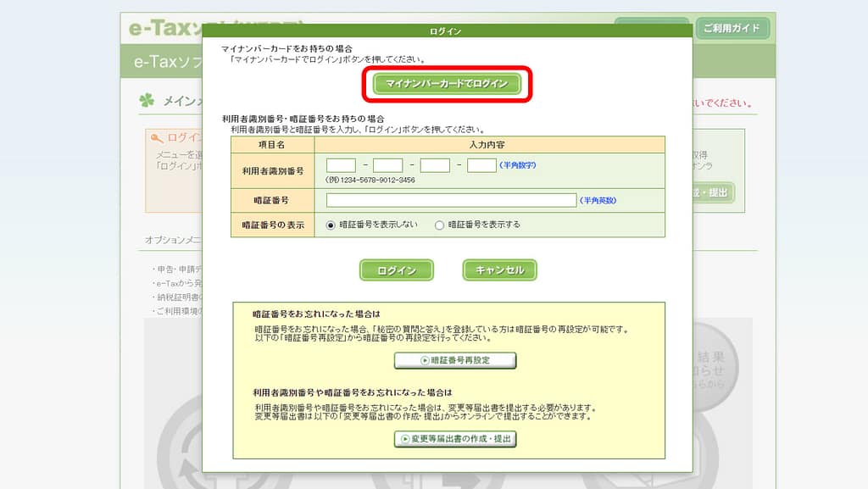Click the first 利用者識別番号 digit box

point(341,165)
